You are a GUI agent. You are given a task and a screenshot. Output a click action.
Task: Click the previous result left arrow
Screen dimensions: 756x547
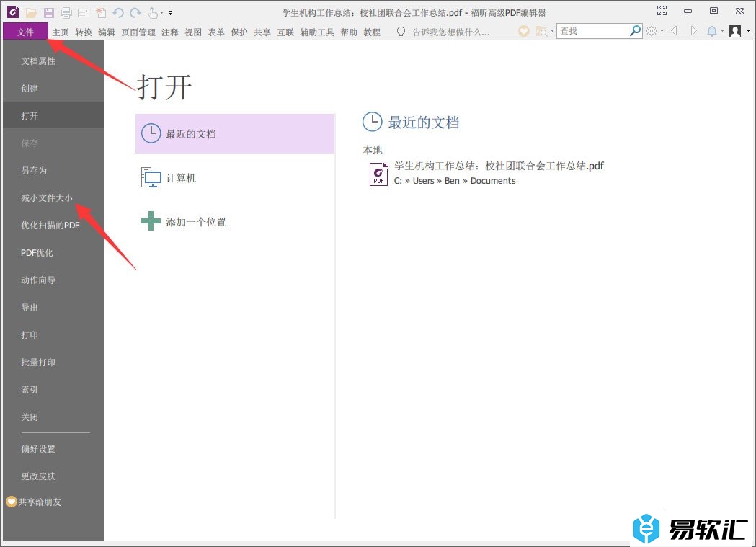675,31
